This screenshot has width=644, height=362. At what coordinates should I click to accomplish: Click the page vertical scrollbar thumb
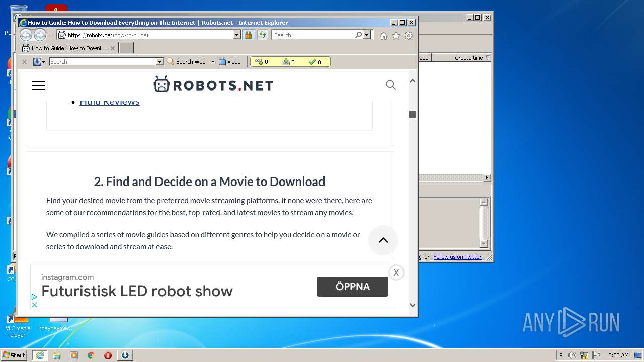[x=413, y=114]
